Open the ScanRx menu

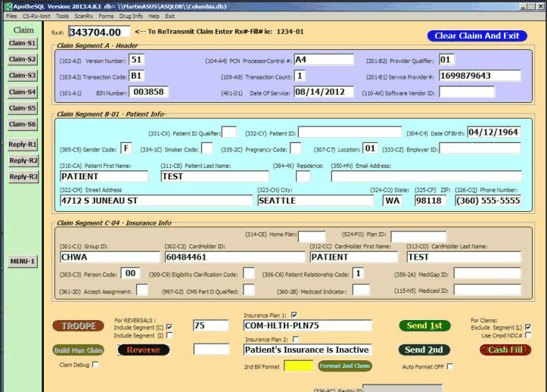tap(84, 15)
